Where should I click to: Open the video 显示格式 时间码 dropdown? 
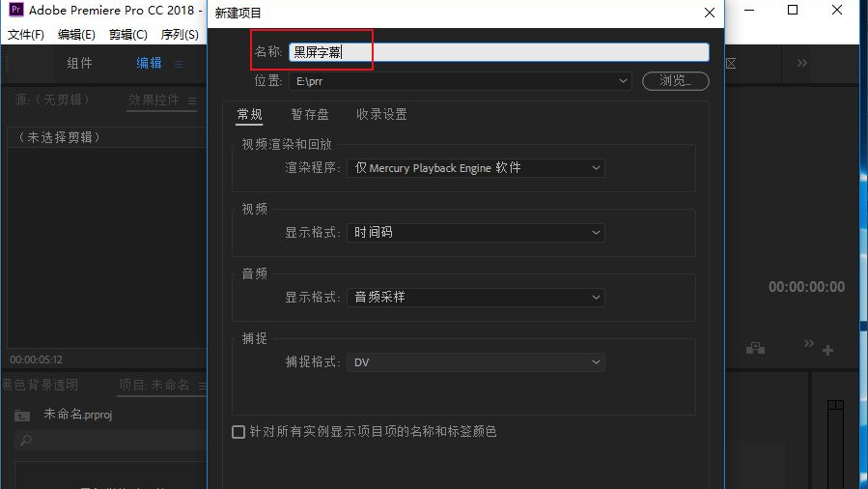tap(596, 233)
